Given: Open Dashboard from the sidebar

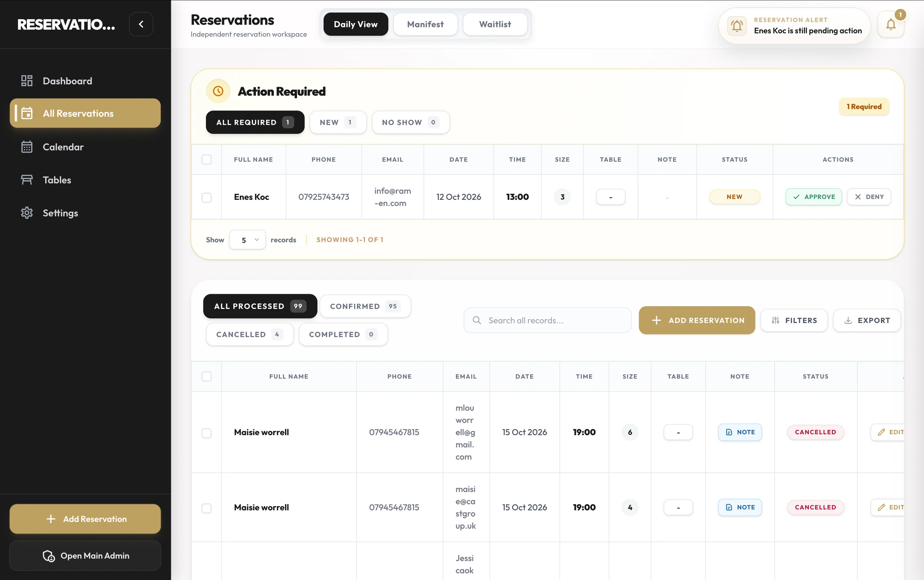Looking at the screenshot, I should [x=85, y=80].
